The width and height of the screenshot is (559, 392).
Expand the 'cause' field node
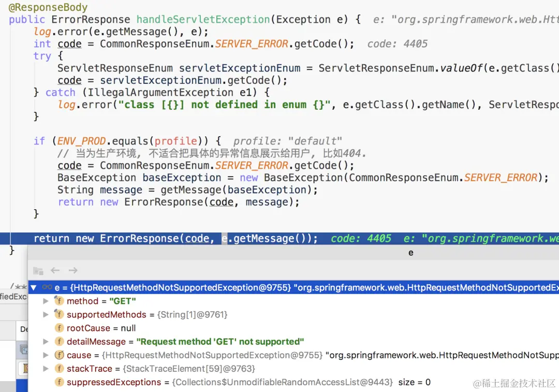[45, 355]
